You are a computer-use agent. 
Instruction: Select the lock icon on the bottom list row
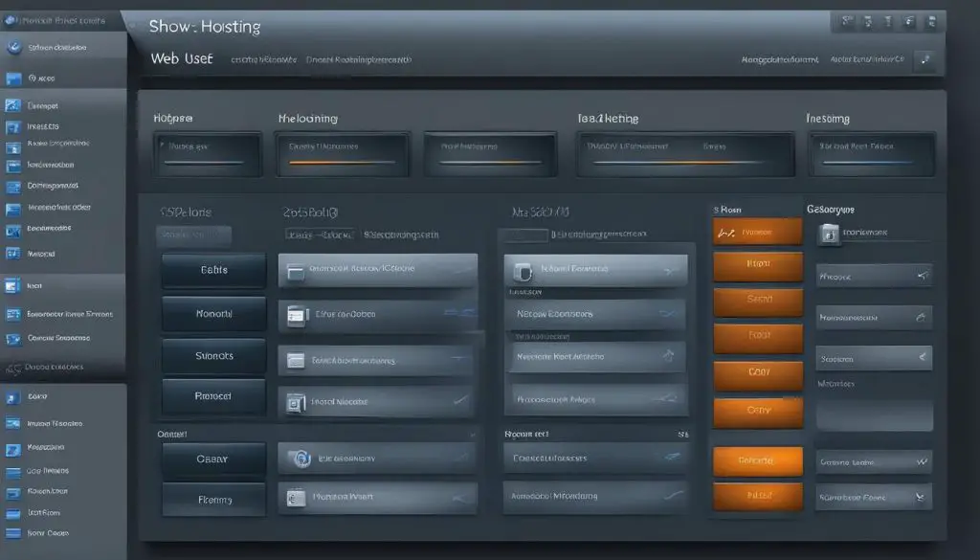(297, 497)
